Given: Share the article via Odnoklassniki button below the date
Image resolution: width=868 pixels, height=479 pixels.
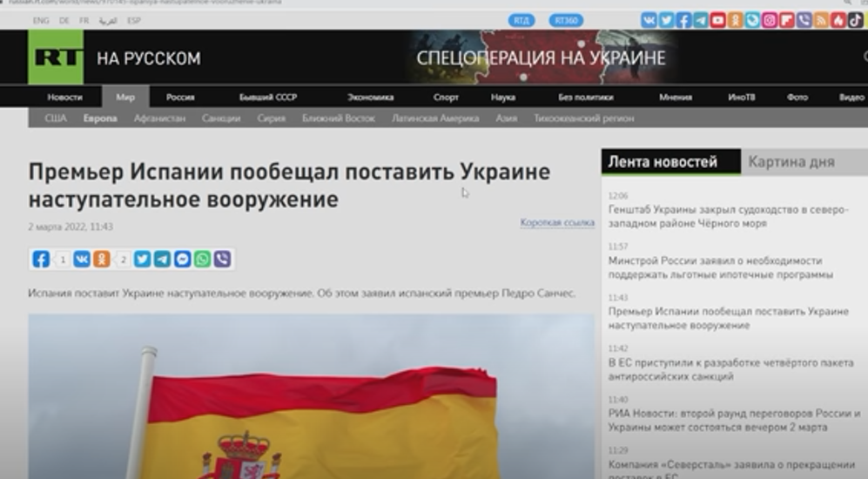Looking at the screenshot, I should 102,259.
